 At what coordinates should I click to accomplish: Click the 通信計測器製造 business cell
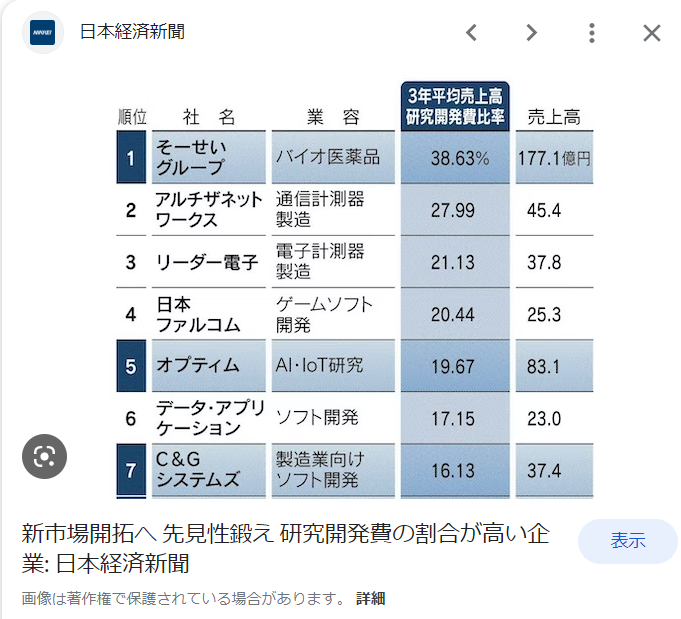333,210
